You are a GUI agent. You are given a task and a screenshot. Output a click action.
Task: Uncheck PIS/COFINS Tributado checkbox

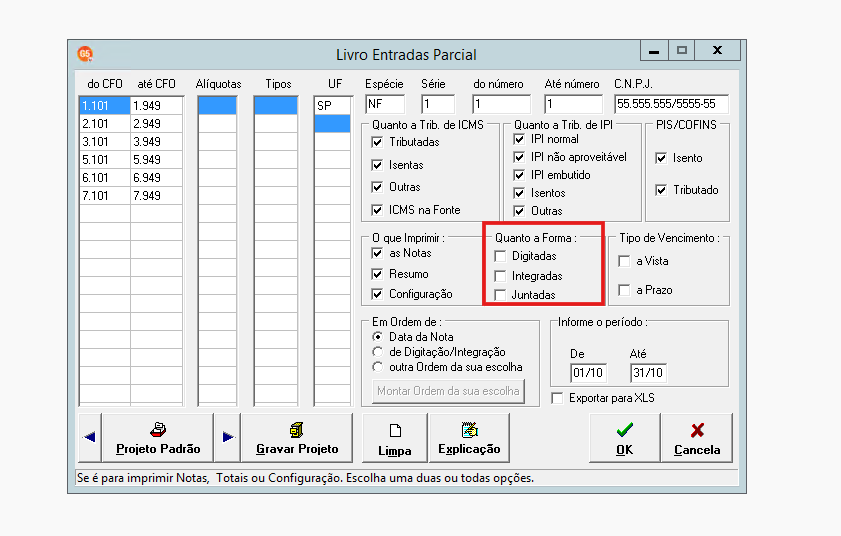[x=661, y=190]
